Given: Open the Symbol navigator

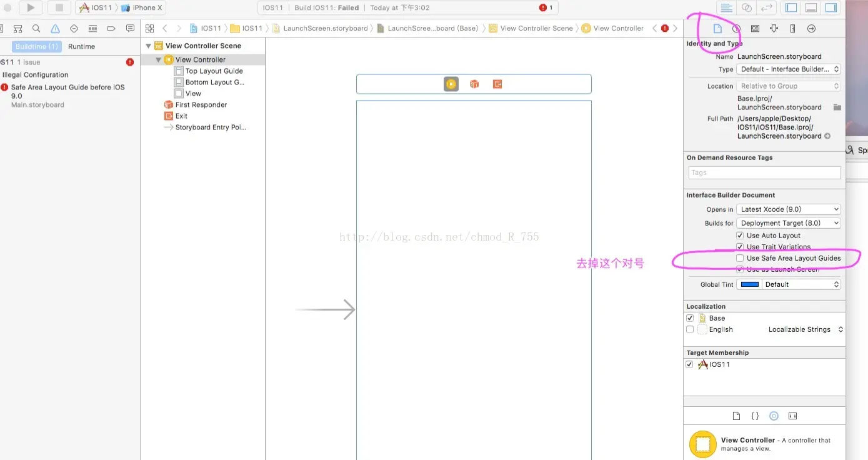Looking at the screenshot, I should coord(17,29).
